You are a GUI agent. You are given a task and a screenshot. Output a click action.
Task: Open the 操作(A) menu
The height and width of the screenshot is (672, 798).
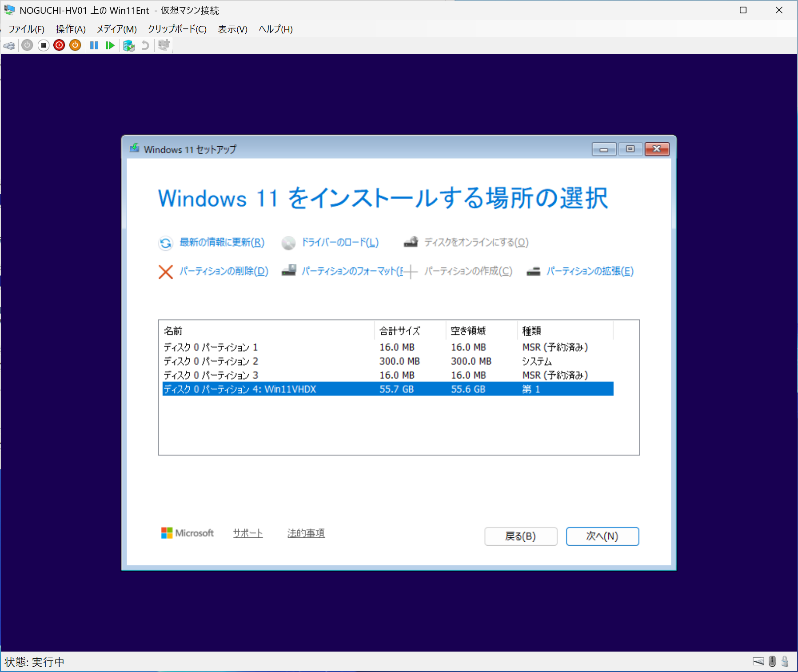pyautogui.click(x=71, y=29)
